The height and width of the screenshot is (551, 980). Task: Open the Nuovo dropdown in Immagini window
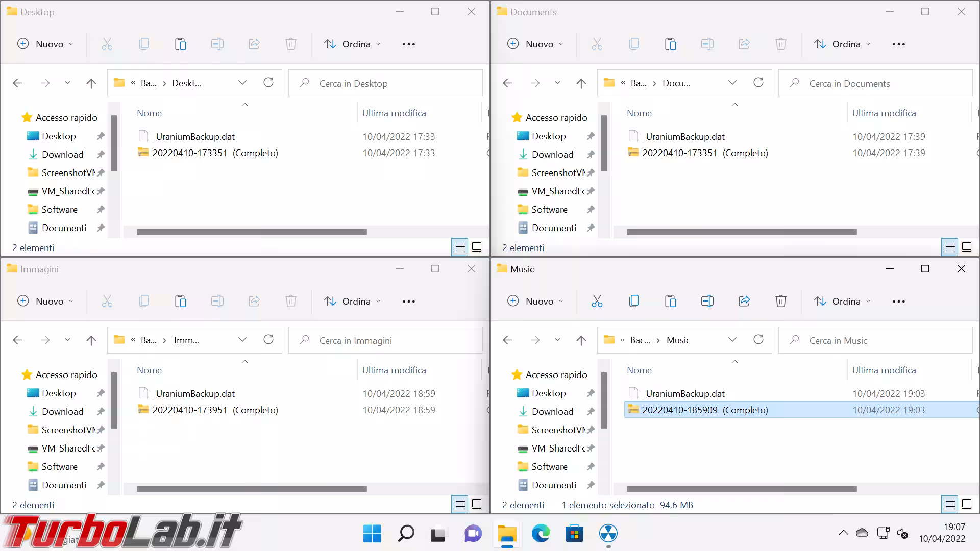tap(45, 302)
